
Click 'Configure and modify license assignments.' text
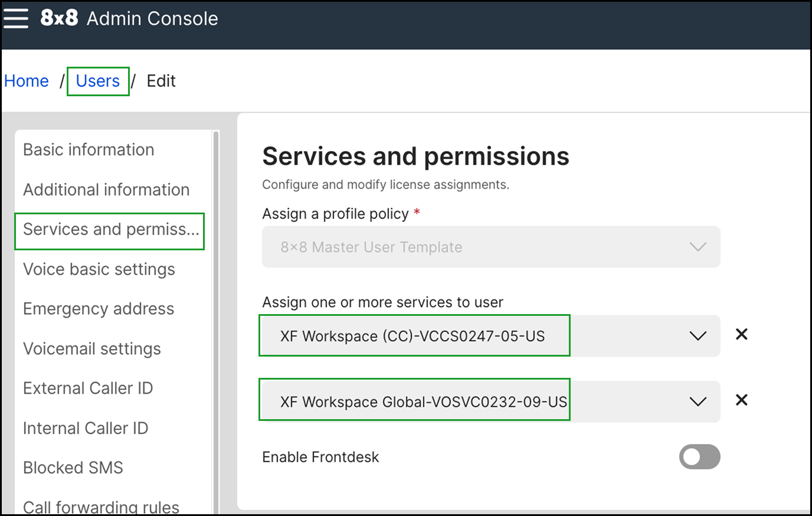385,185
